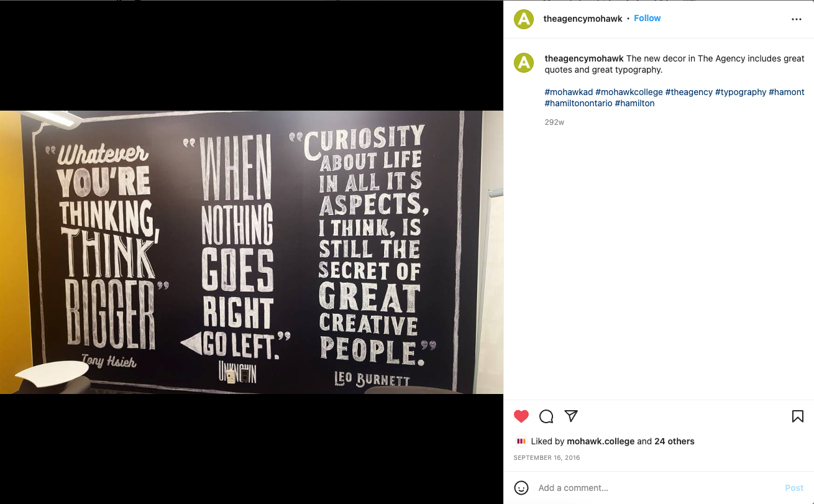
Task: Open the green profile avatar in the header
Action: click(x=524, y=19)
